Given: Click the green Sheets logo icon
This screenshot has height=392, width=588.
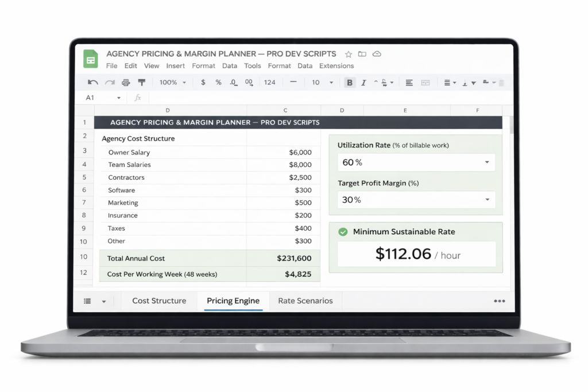Looking at the screenshot, I should 91,59.
